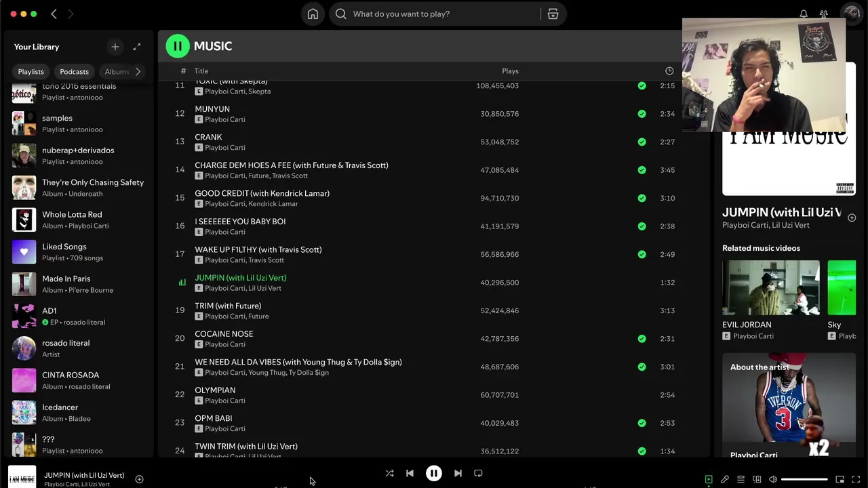Open the profile avatar menu
This screenshot has height=488, width=868.
click(x=850, y=14)
